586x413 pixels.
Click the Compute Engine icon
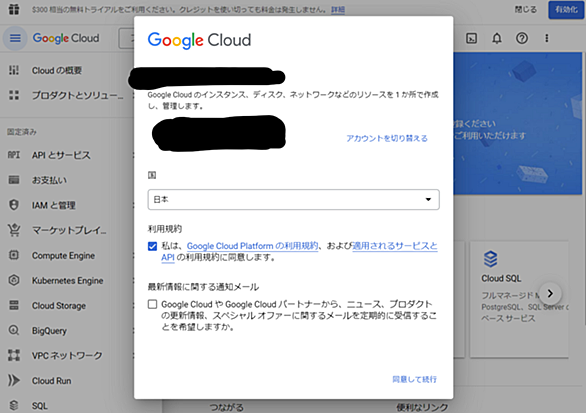[x=14, y=255]
